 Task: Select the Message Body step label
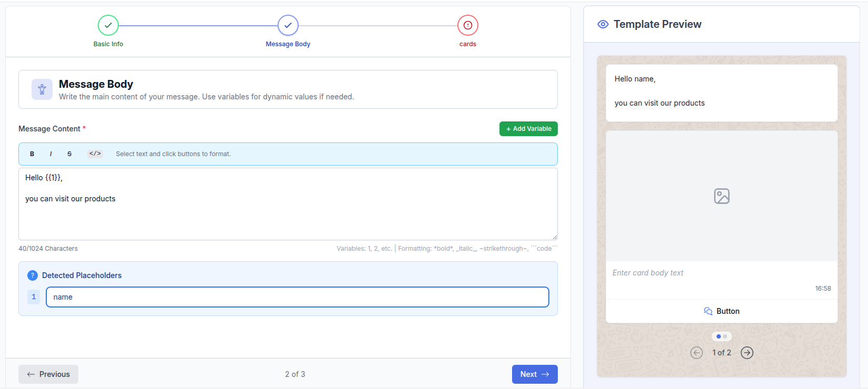pos(288,44)
